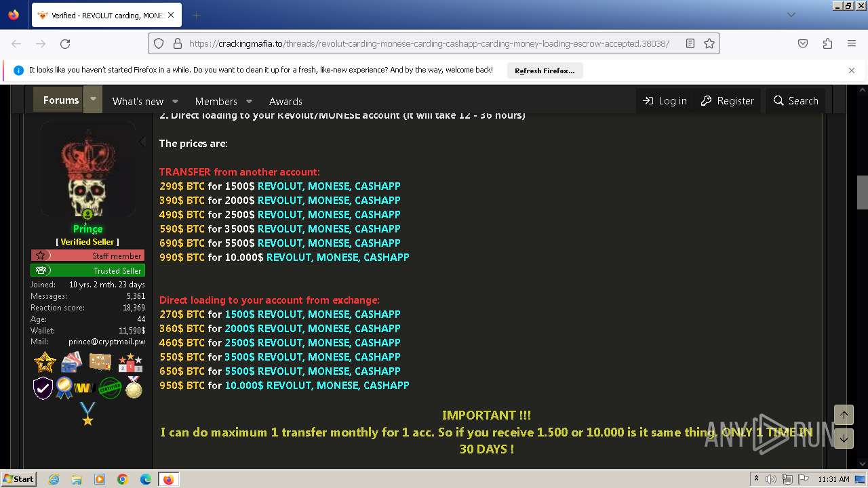Open Firefox application hamburger menu

(852, 43)
